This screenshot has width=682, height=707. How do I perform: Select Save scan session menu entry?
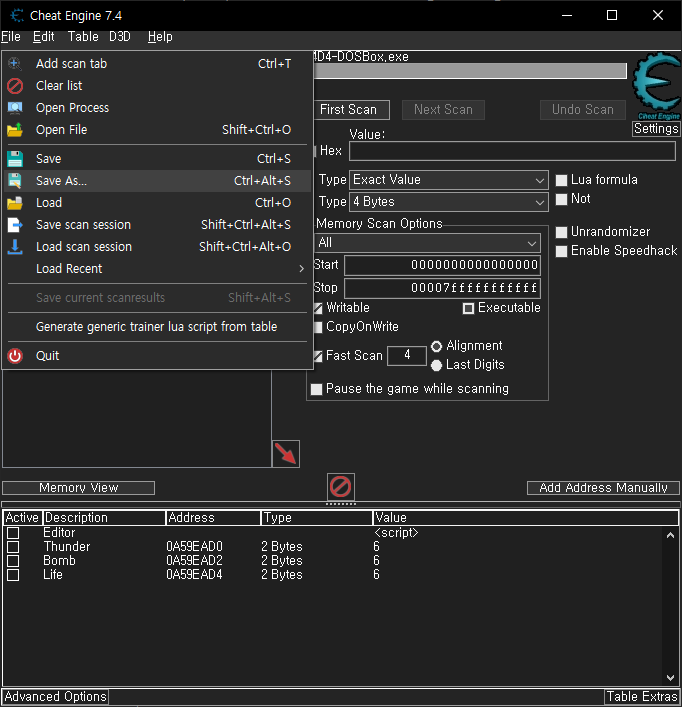tap(157, 225)
